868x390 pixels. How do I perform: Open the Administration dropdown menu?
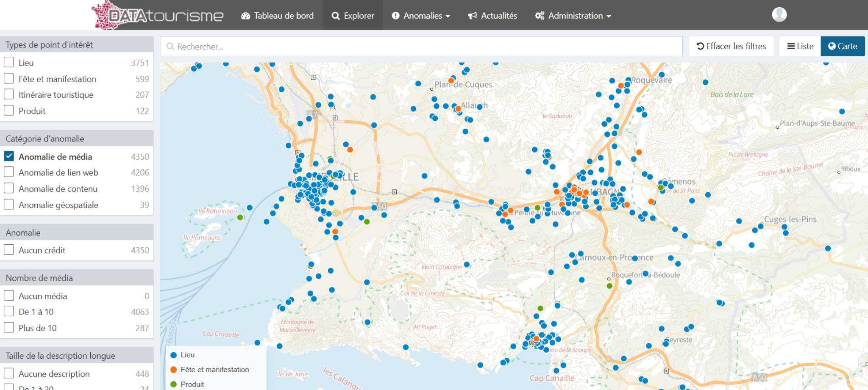pos(573,16)
